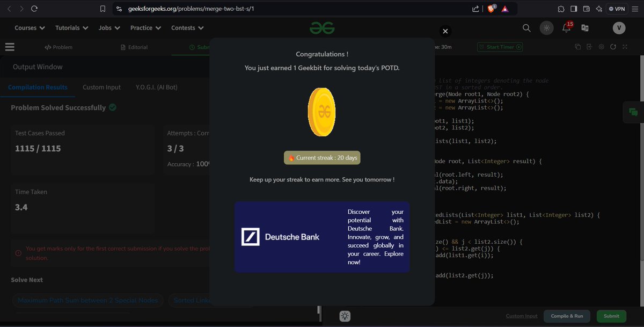The image size is (644, 327).
Task: Switch to the Editorial tab
Action: click(x=134, y=47)
